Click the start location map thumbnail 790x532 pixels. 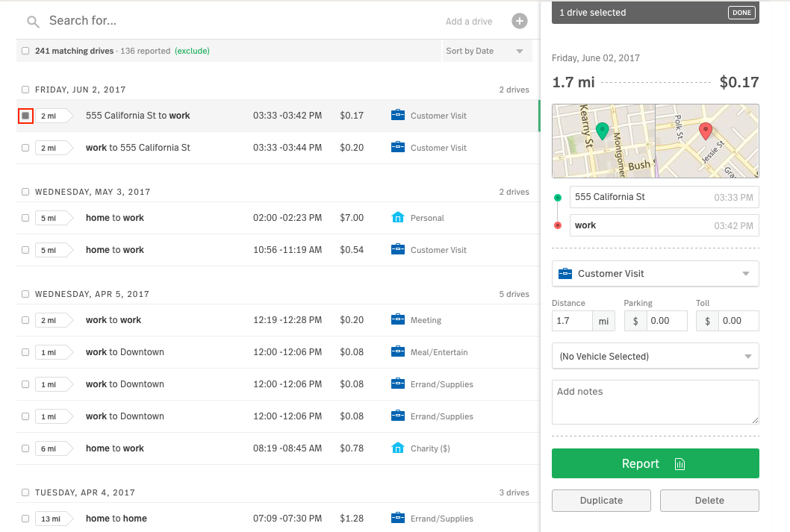603,141
